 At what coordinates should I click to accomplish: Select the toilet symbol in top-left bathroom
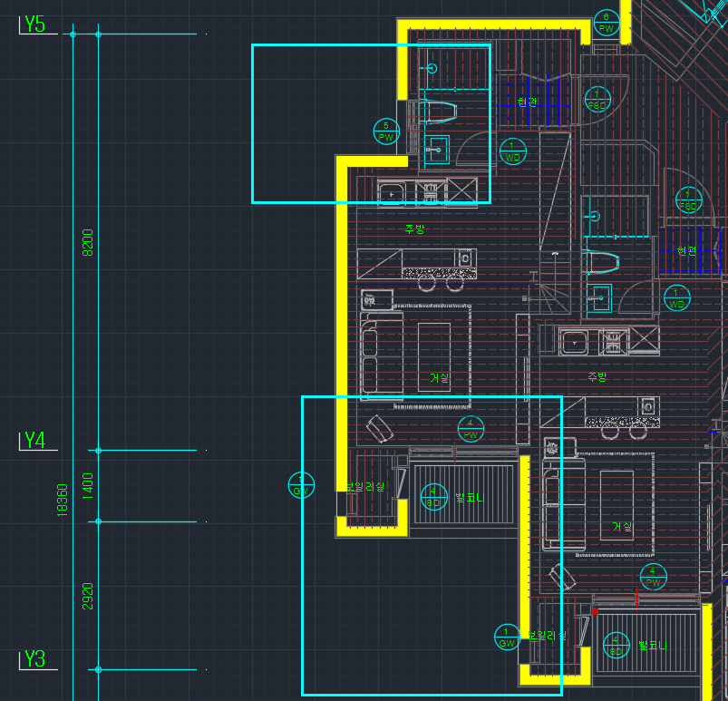[x=442, y=112]
